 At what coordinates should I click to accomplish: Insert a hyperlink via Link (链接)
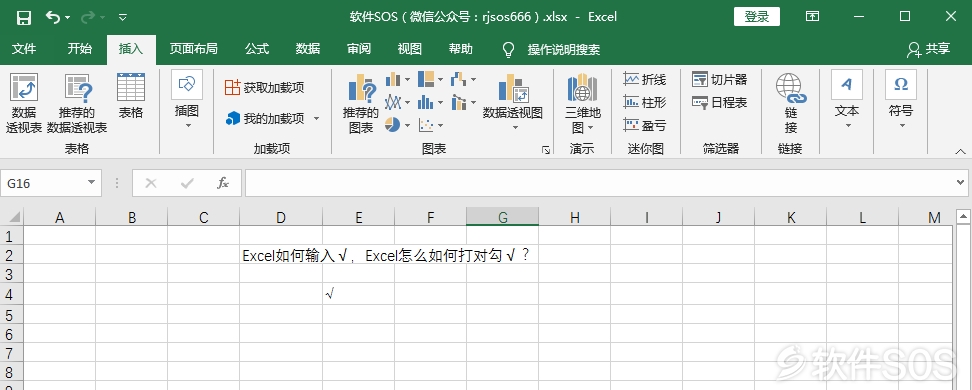[x=791, y=104]
